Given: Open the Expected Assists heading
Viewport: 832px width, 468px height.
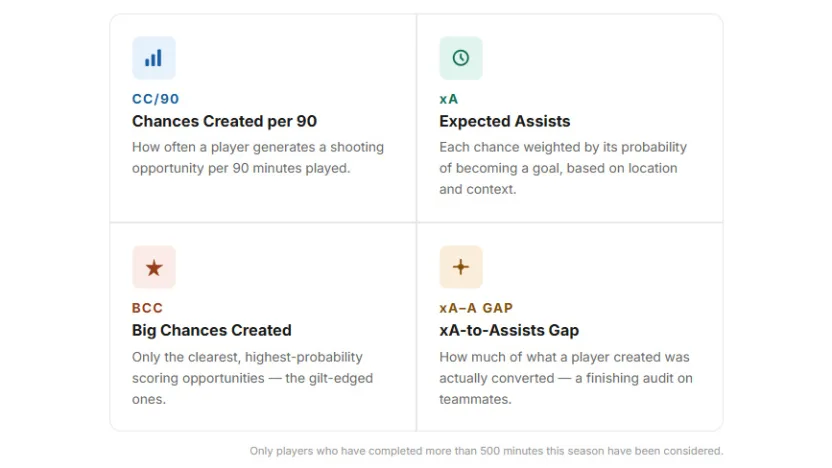Looking at the screenshot, I should [x=504, y=121].
